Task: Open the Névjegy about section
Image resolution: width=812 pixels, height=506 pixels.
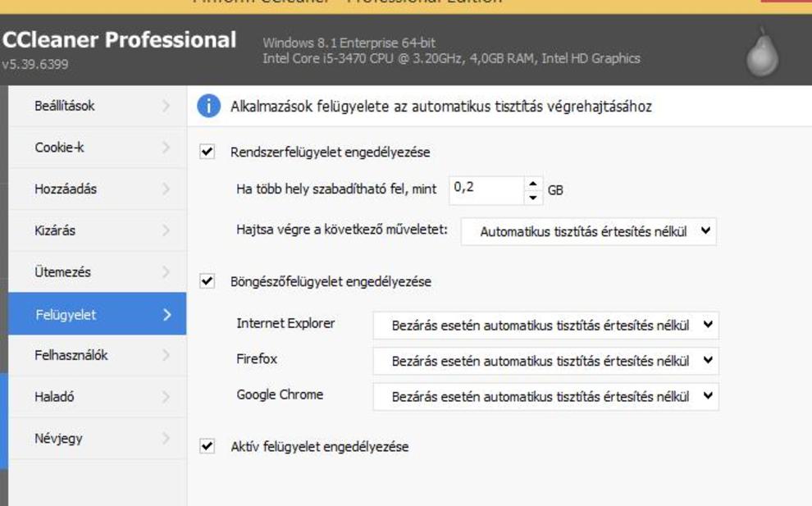Action: pos(58,438)
